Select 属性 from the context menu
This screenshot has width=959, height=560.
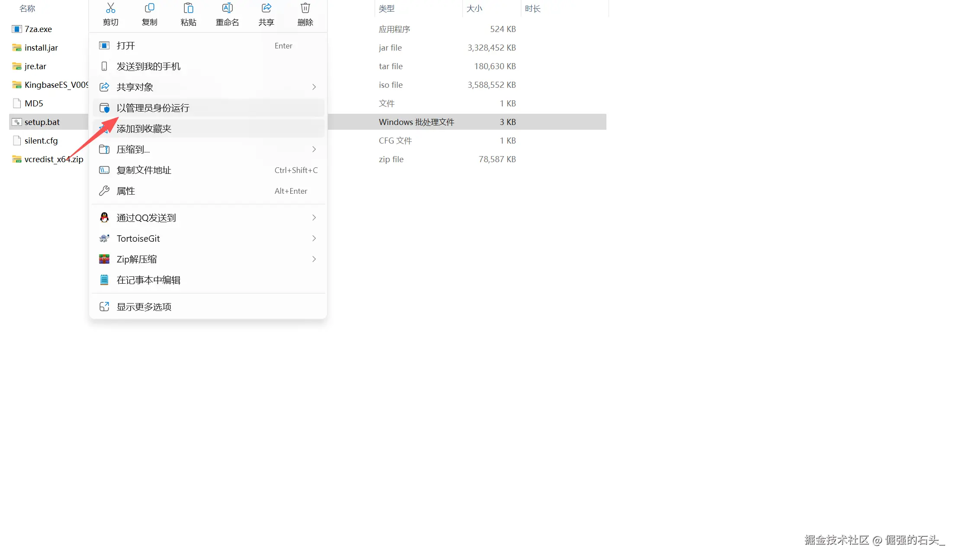coord(125,191)
